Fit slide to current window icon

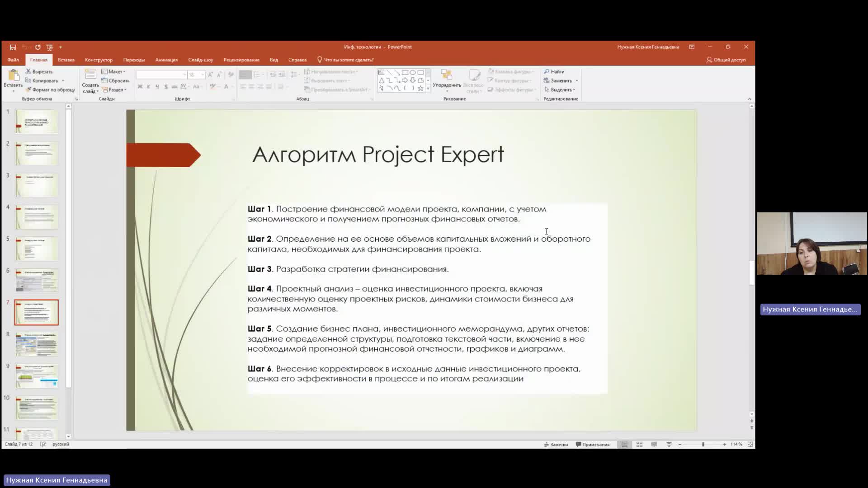tap(750, 445)
